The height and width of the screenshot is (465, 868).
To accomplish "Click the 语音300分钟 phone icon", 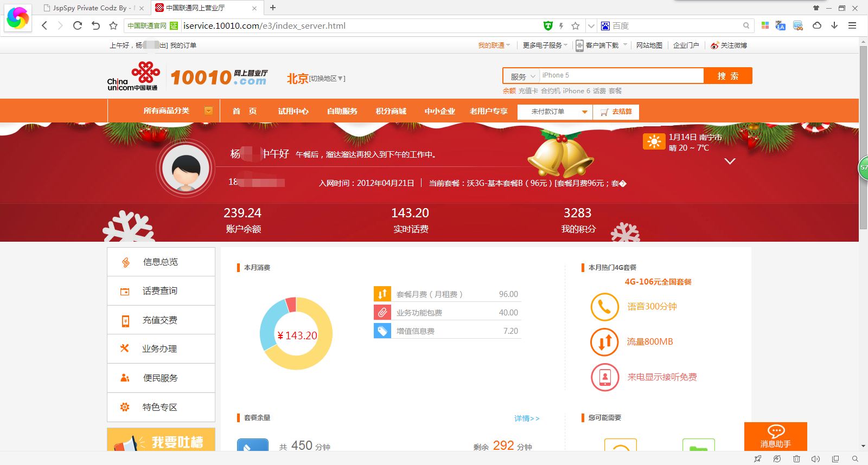I will pos(604,307).
